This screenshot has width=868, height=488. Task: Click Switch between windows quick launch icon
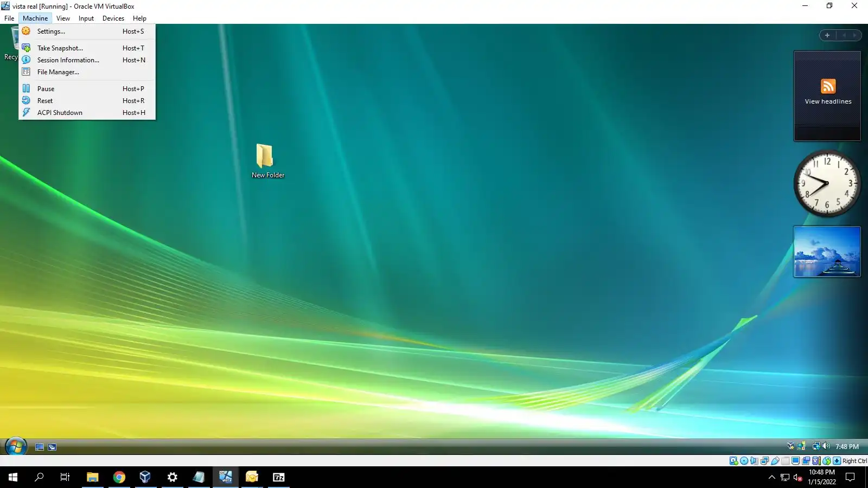[52, 447]
